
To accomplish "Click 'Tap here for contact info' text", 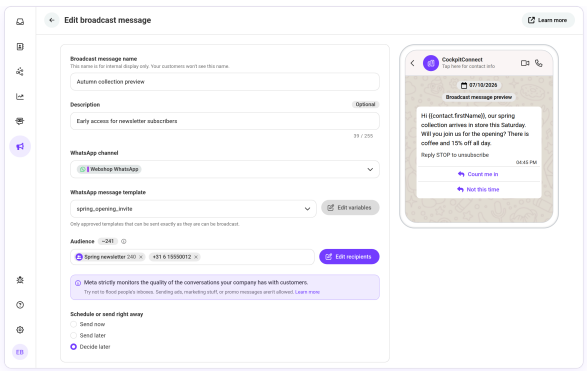I will click(x=468, y=66).
